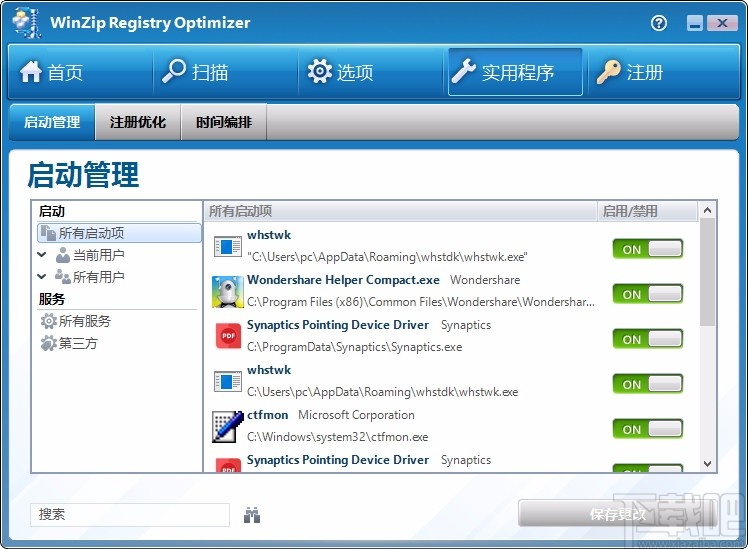Toggle the second whstwk entry off

(648, 384)
